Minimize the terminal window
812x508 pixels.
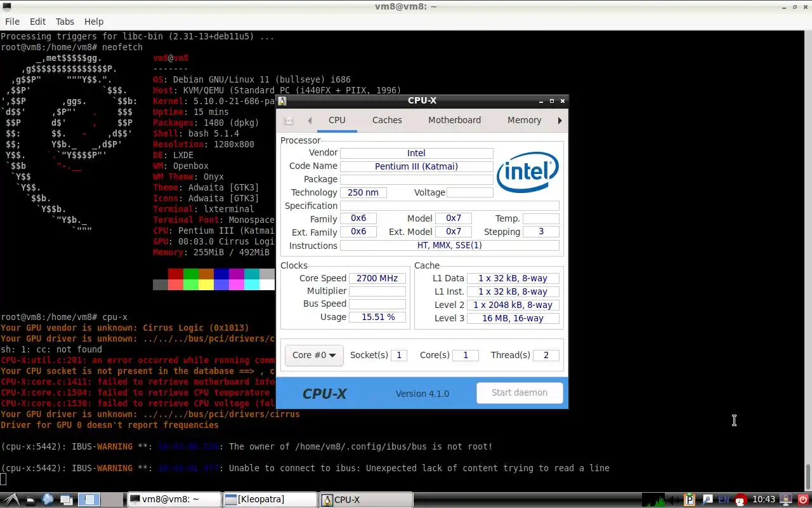[x=783, y=6]
